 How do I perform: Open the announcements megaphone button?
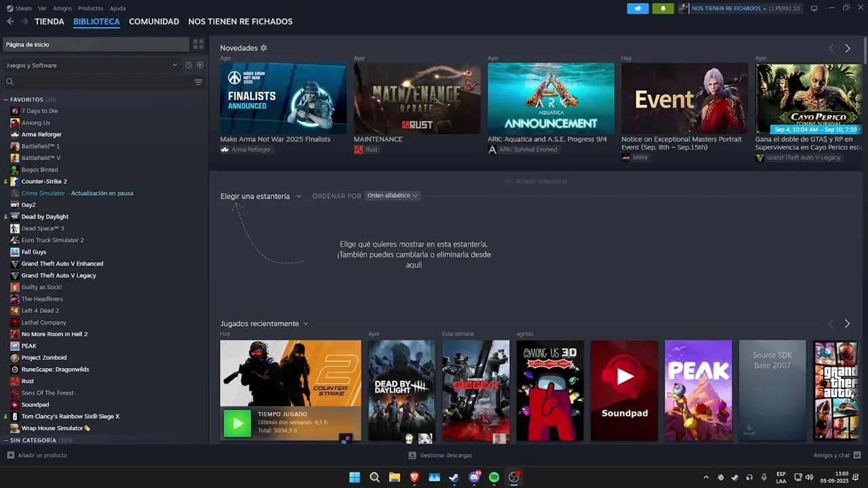coord(637,8)
